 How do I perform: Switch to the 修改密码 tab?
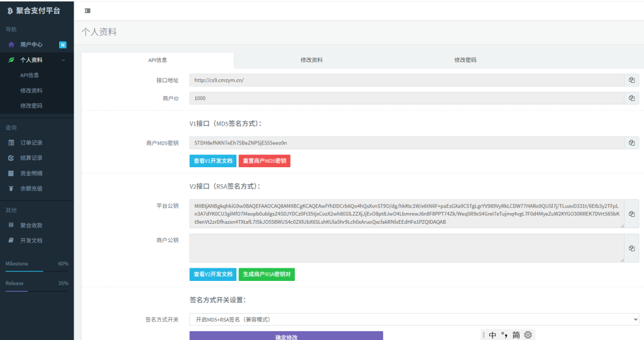(465, 60)
